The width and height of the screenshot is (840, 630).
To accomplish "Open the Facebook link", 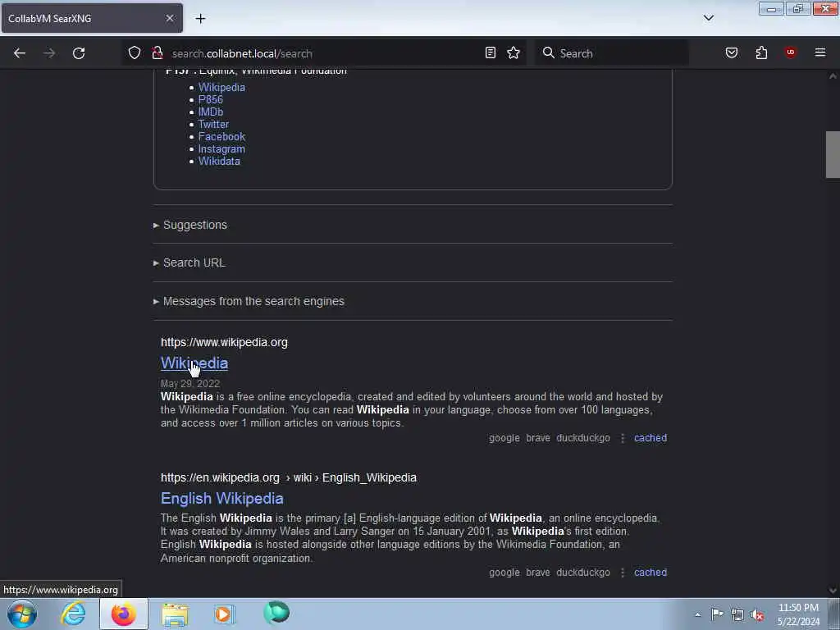I will tap(221, 137).
